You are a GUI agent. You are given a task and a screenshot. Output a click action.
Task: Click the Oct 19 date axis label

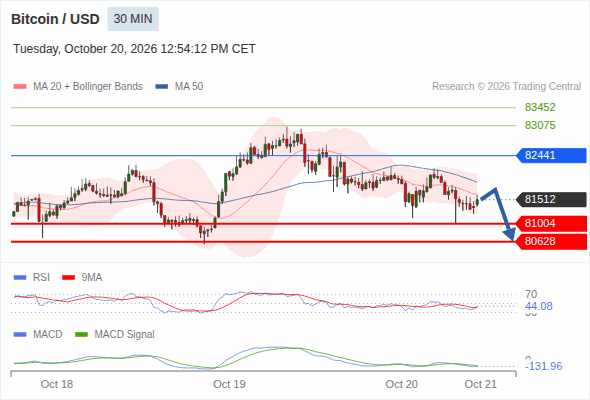(x=229, y=384)
